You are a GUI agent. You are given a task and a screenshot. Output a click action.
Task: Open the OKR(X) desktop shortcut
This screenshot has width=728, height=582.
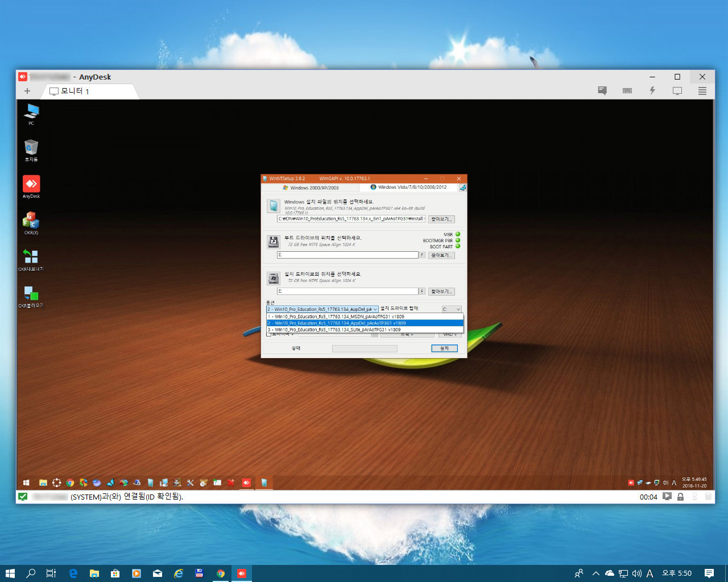(31, 223)
